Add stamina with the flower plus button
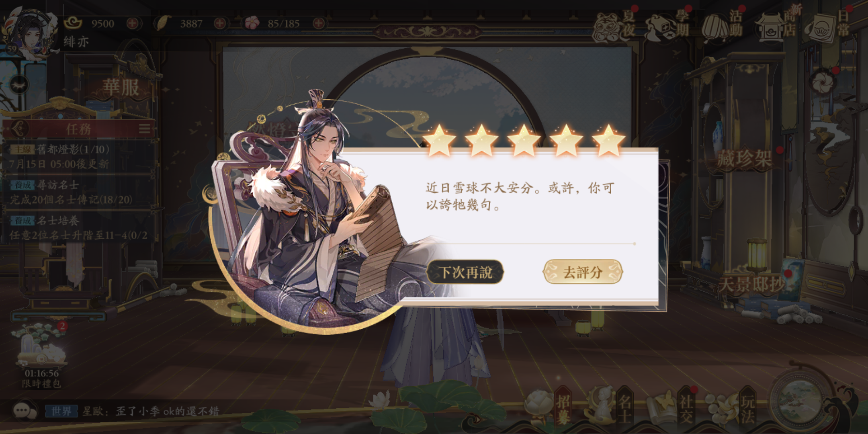Screen dimensions: 868x434 [x=318, y=23]
